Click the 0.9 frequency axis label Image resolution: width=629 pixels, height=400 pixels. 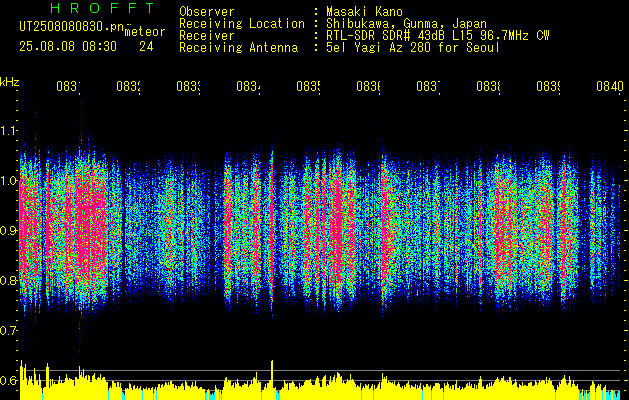tap(9, 230)
